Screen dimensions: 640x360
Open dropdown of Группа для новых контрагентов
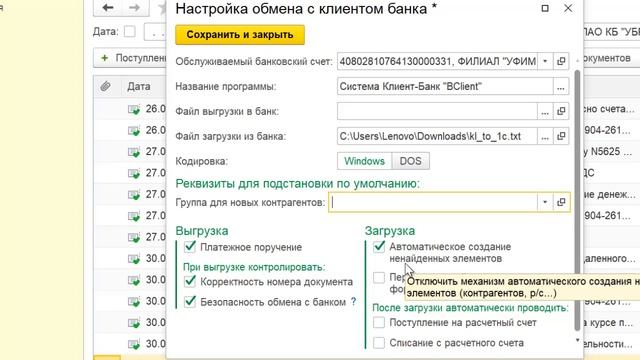click(x=545, y=202)
